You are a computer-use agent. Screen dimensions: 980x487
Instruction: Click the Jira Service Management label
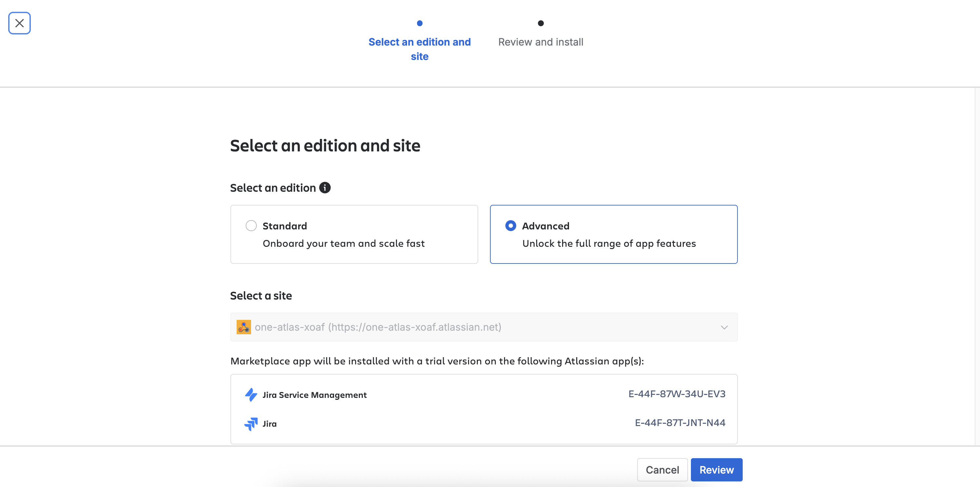click(315, 395)
